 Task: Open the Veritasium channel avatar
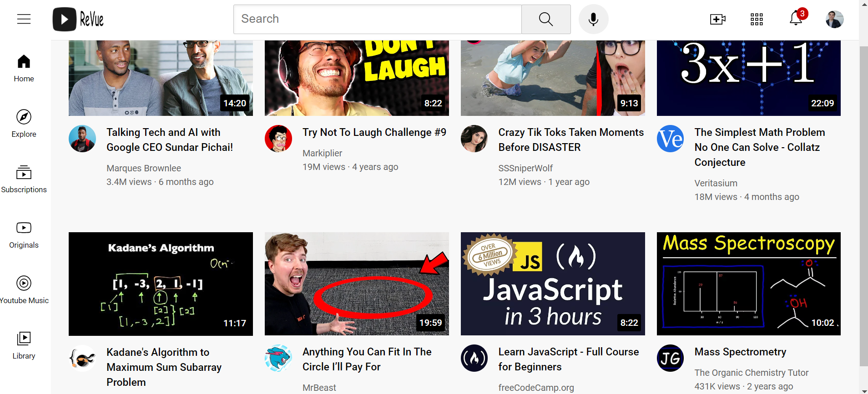pyautogui.click(x=671, y=139)
